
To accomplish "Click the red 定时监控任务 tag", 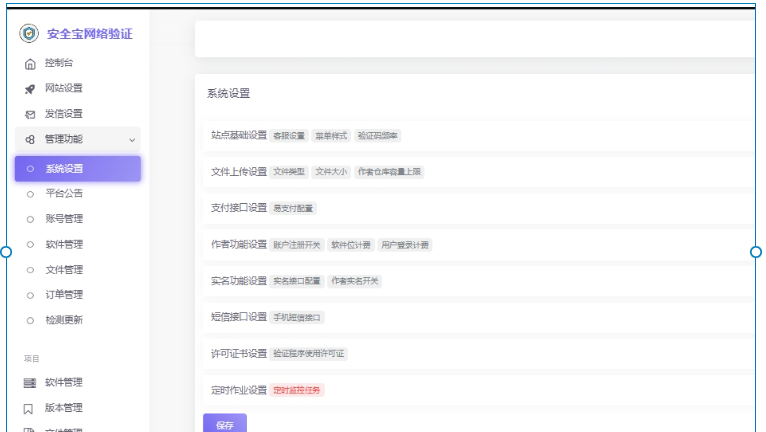I will (x=298, y=390).
